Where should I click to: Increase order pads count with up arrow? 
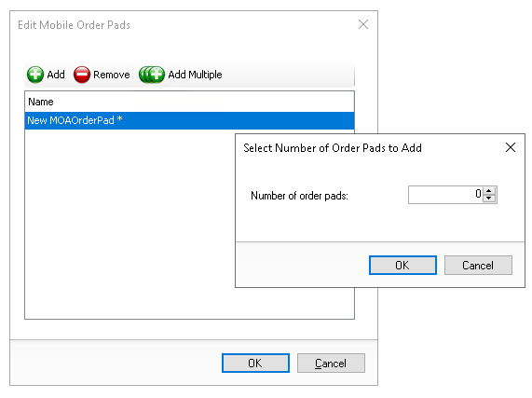coord(489,191)
